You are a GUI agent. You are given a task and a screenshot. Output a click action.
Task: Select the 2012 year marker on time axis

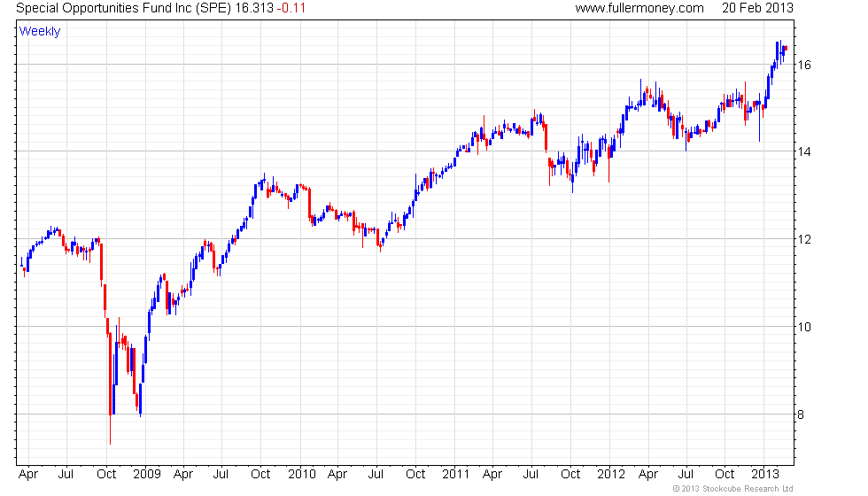point(612,474)
